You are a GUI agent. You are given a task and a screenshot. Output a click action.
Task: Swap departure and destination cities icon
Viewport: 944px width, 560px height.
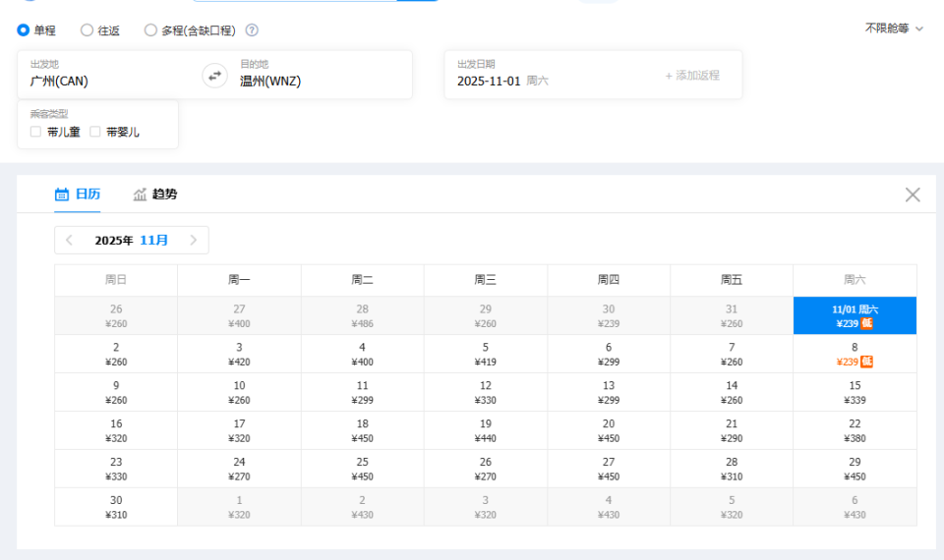pyautogui.click(x=214, y=76)
